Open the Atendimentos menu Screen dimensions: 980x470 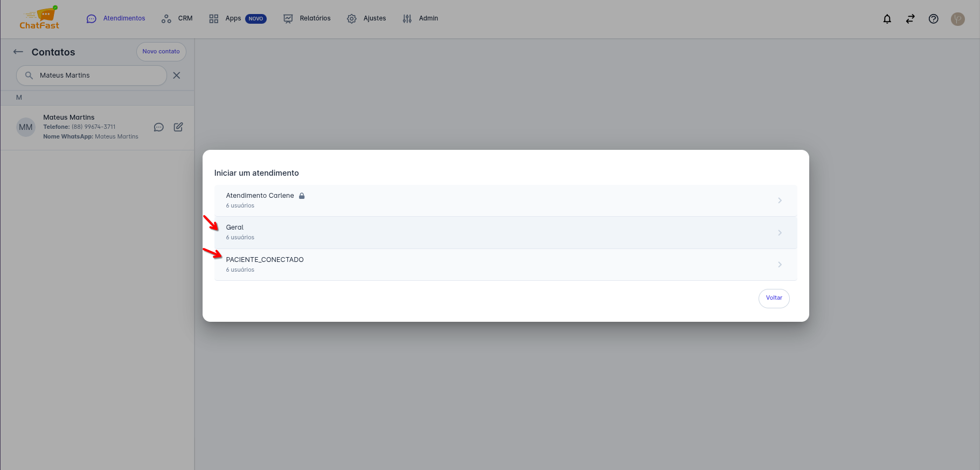coord(116,18)
